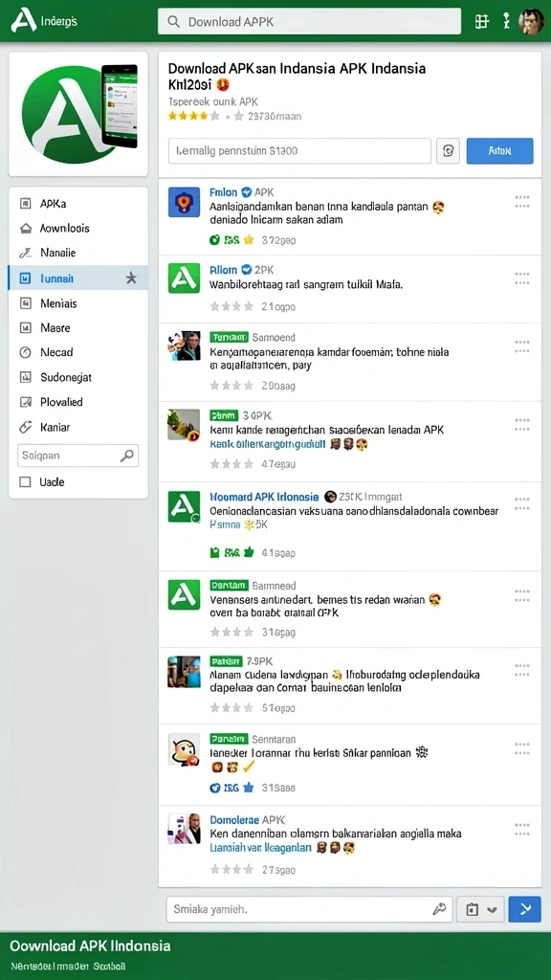Image resolution: width=551 pixels, height=980 pixels.
Task: Click green A icon on Venansers row
Action: 184,594
